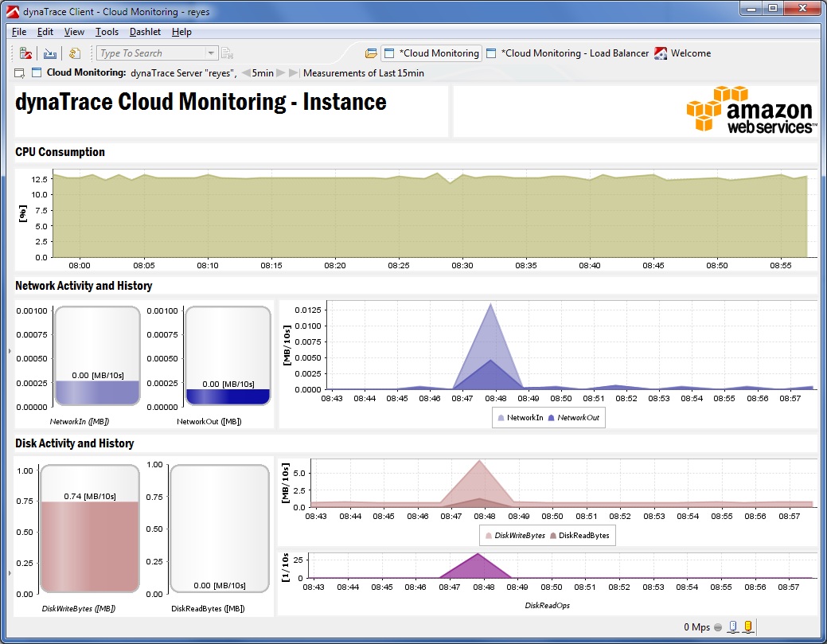Click the blue import tray toolbar icon

tap(50, 53)
